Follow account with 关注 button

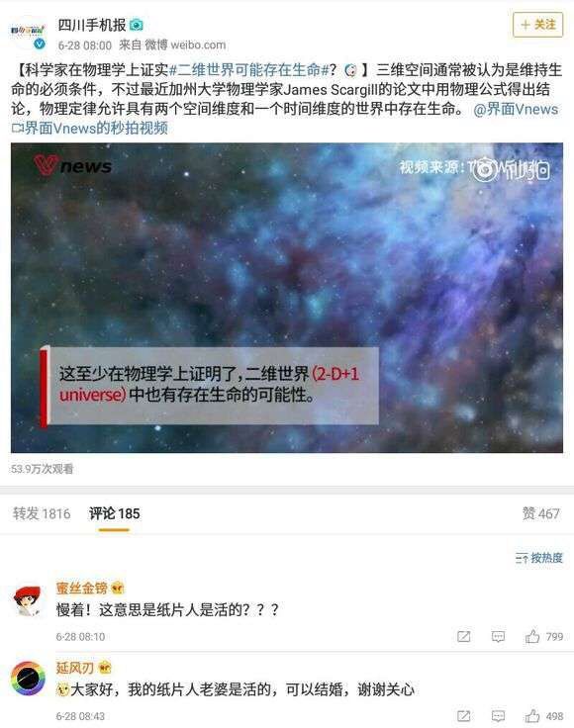tap(537, 25)
